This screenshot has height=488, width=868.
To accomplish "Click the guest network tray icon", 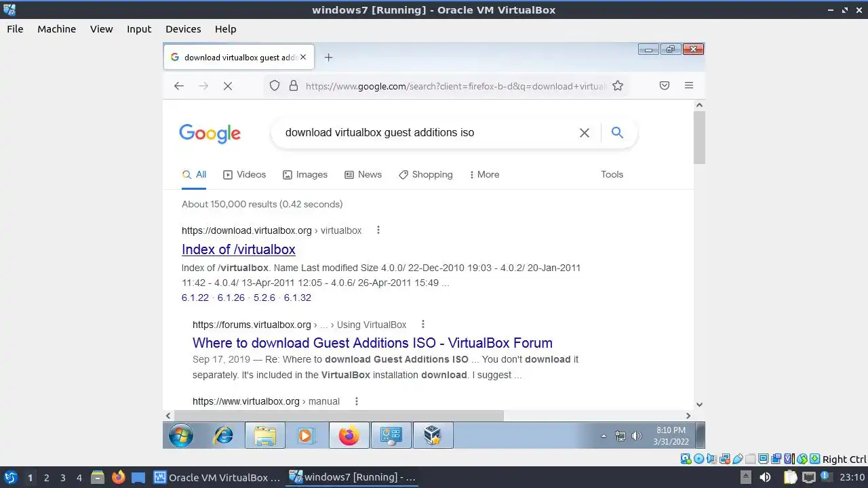I will 620,436.
